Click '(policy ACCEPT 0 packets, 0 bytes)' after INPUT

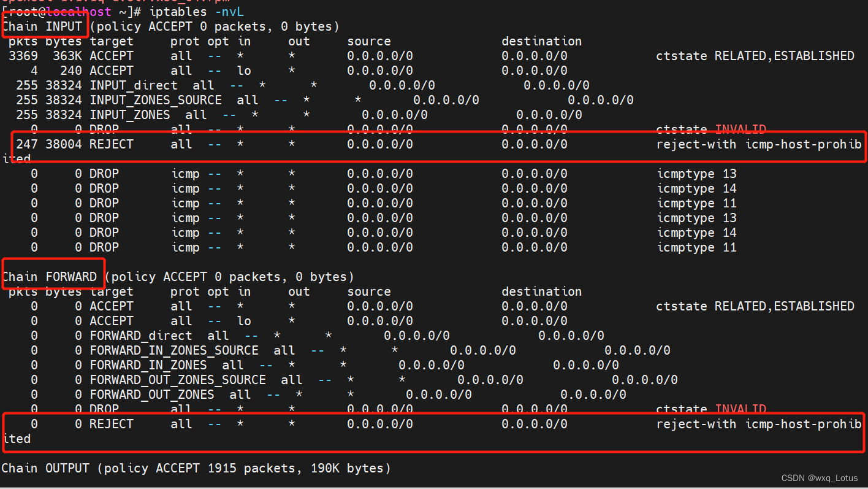(x=215, y=26)
